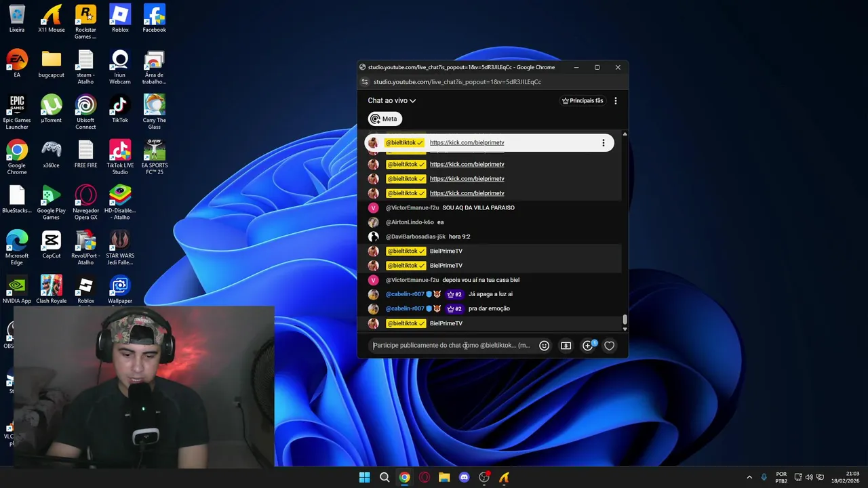The image size is (868, 488).
Task: Switch input language POR PTB2
Action: pyautogui.click(x=781, y=477)
